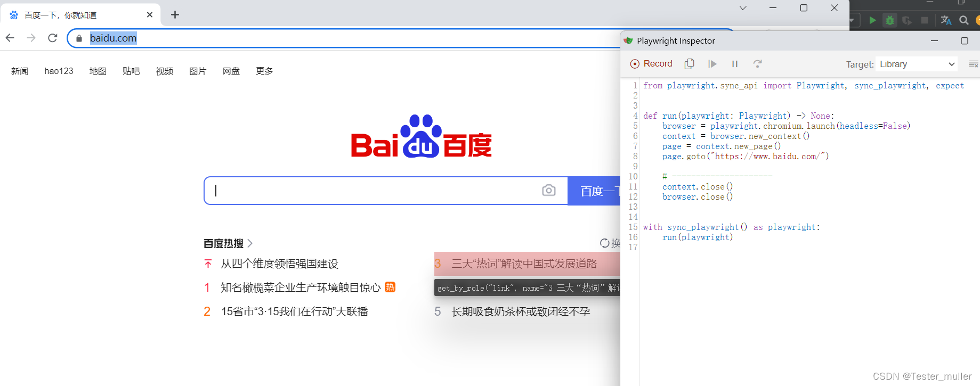Click the chromium.launch code on line 5
980x386 pixels.
pos(787,126)
